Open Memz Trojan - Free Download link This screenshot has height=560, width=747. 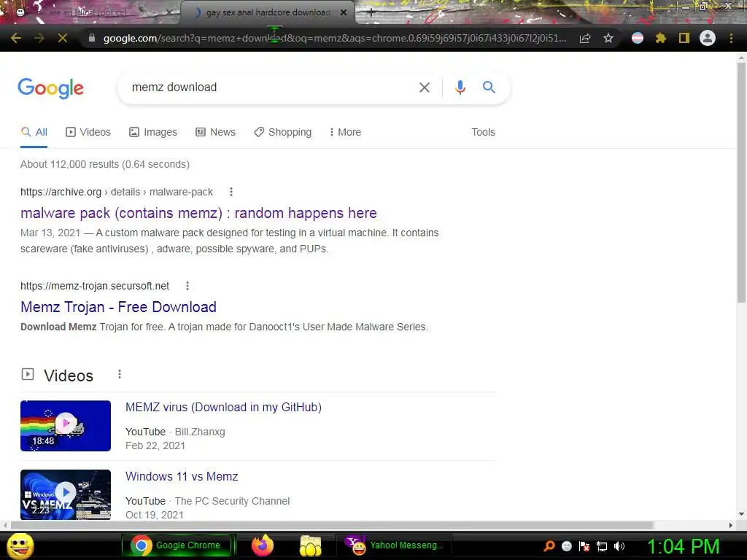click(x=118, y=307)
